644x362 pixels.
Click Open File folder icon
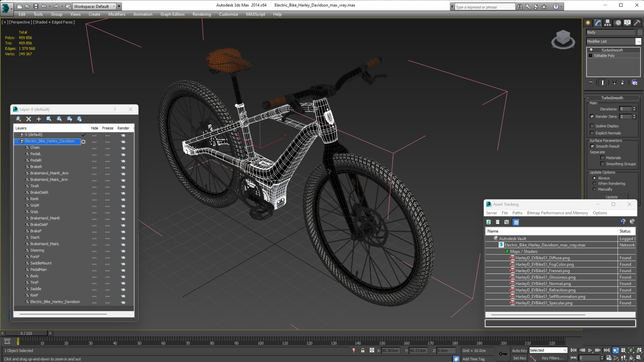tap(28, 6)
